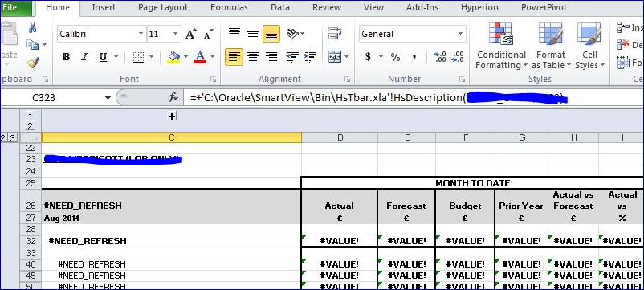Align Text Right
Viewport: 644px width, 290px height.
coord(271,57)
